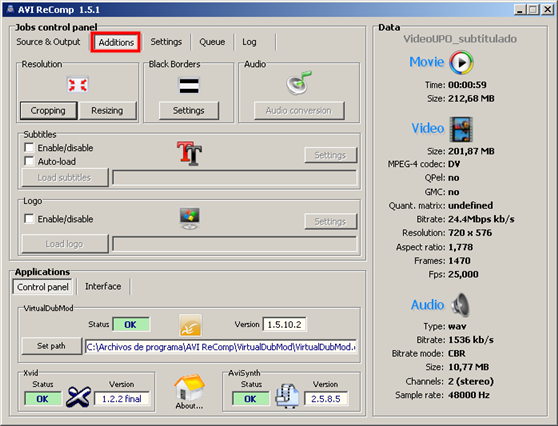Enable the Subtitles Enable/disable checkbox
558x426 pixels.
(x=29, y=147)
